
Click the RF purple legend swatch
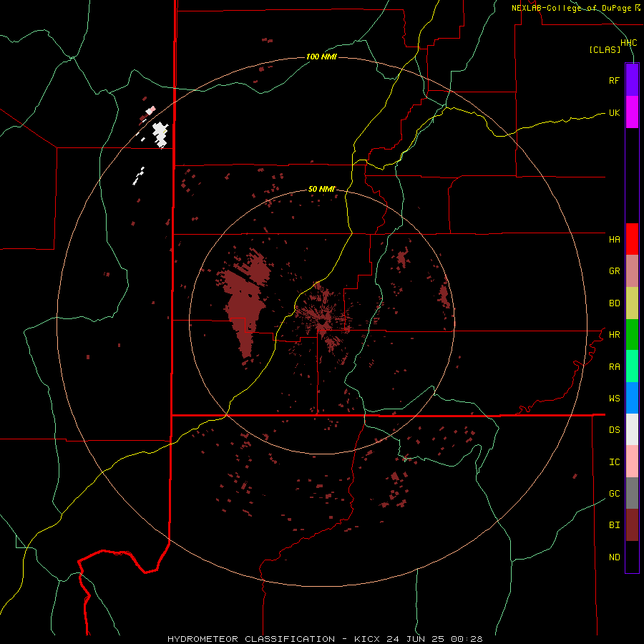632,80
